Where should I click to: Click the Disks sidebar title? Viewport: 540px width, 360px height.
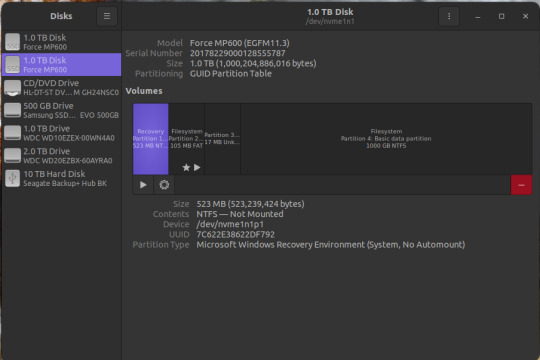point(61,16)
